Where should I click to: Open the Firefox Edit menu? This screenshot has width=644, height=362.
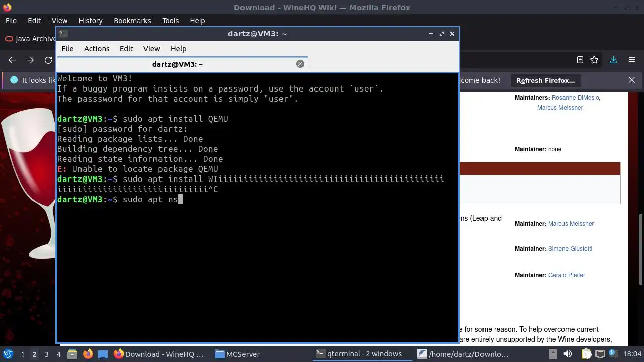[34, 21]
